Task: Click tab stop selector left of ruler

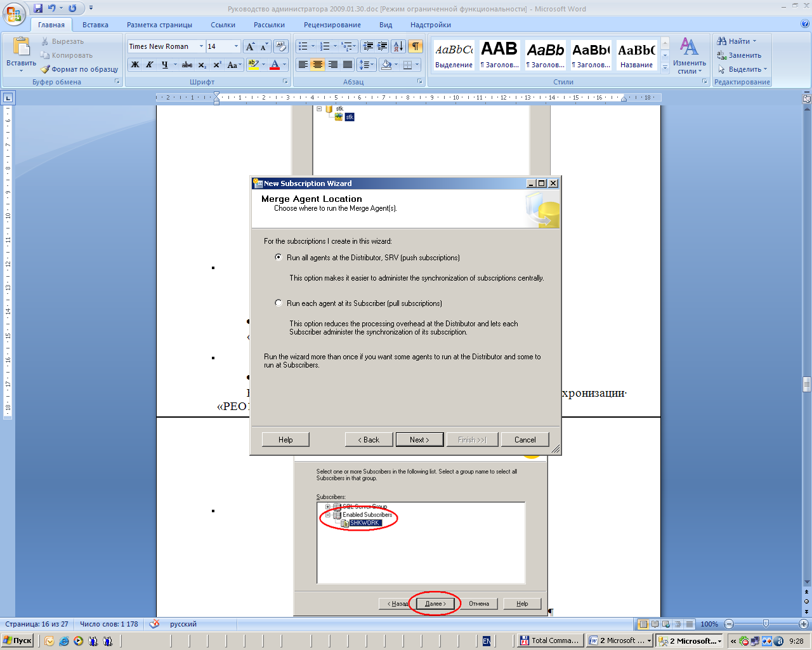Action: 8,98
